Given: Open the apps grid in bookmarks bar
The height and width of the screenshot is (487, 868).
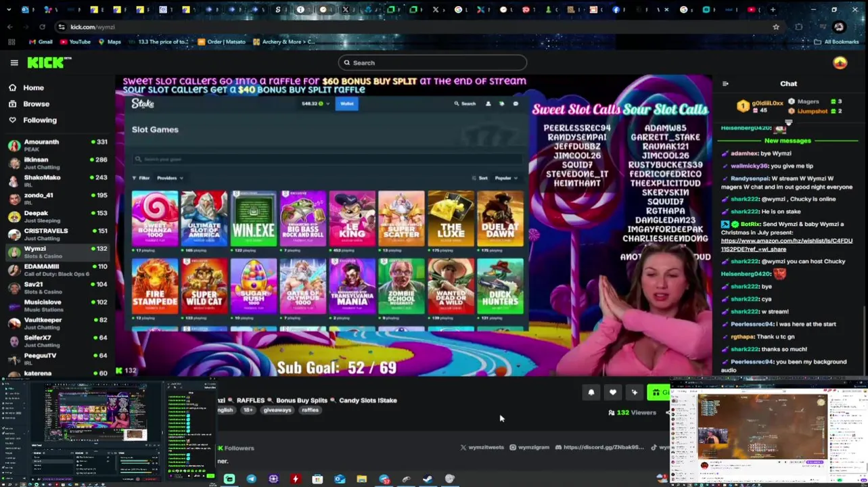Looking at the screenshot, I should 12,42.
